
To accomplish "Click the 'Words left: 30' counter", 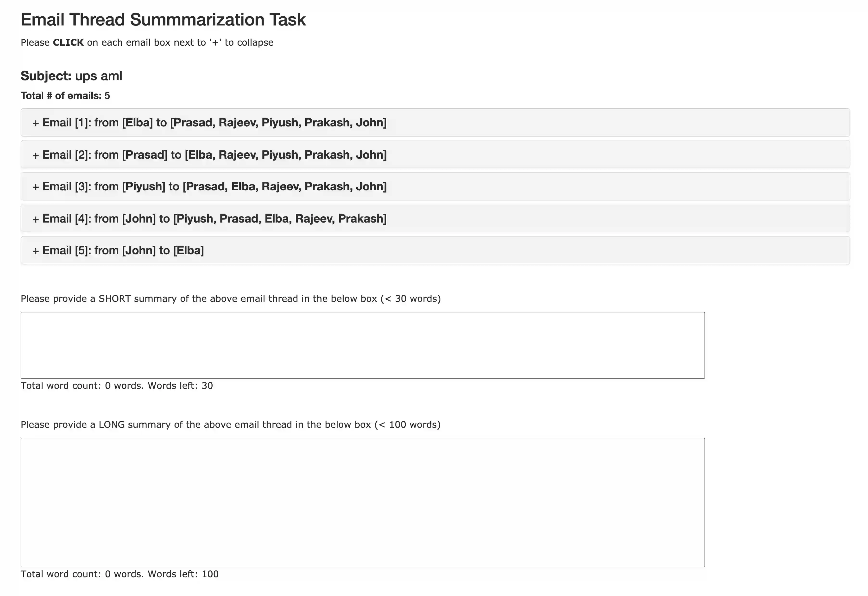I will pyautogui.click(x=180, y=386).
